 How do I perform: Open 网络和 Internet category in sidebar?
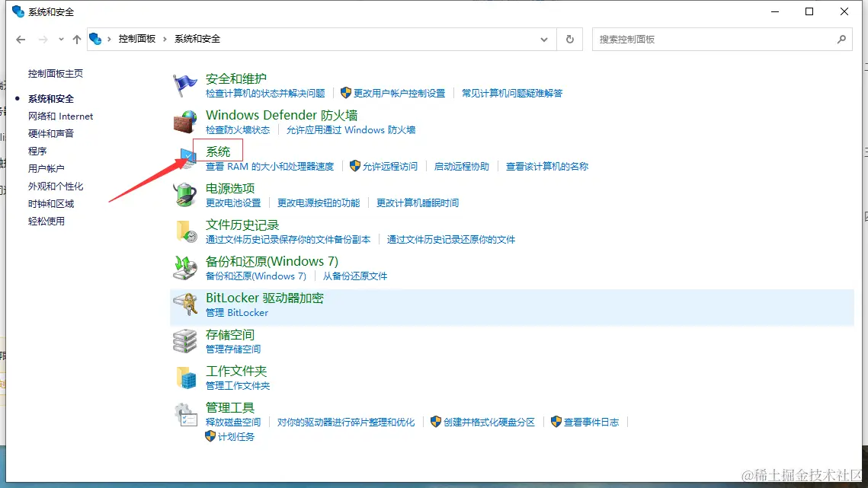point(60,116)
